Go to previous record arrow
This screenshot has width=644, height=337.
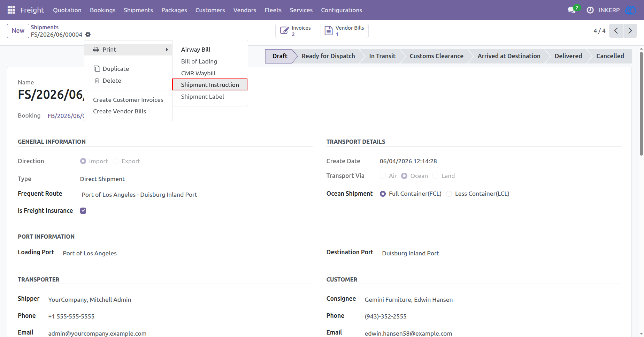[x=616, y=31]
